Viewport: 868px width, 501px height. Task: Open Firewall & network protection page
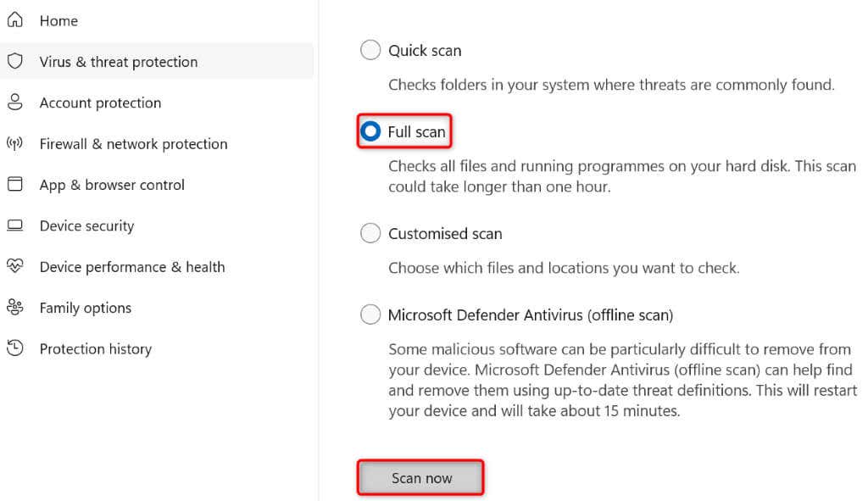pyautogui.click(x=133, y=143)
